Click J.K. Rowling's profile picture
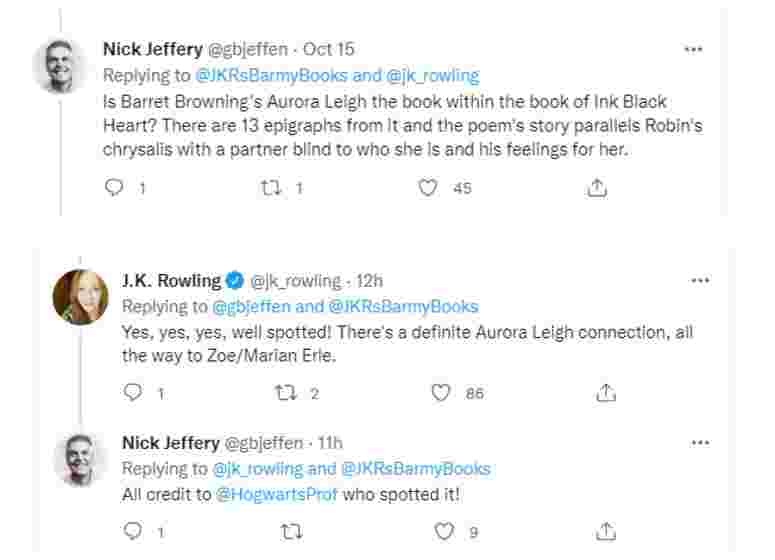 coord(81,298)
